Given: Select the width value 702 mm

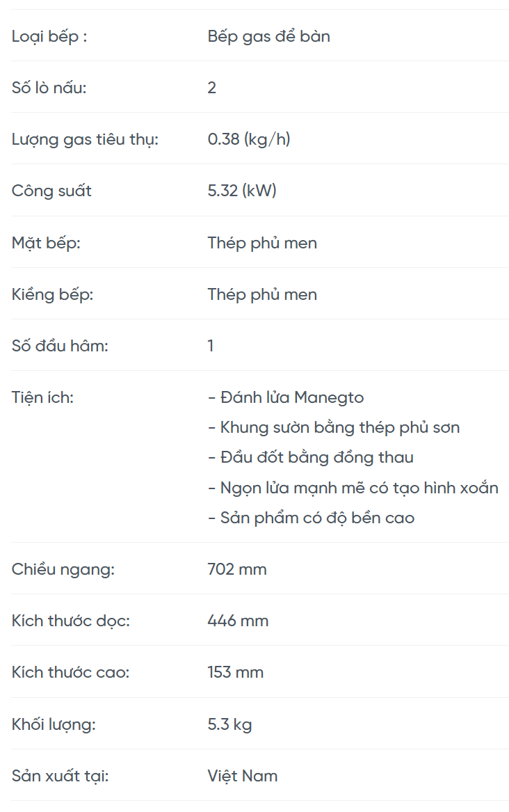Looking at the screenshot, I should pos(237,569).
